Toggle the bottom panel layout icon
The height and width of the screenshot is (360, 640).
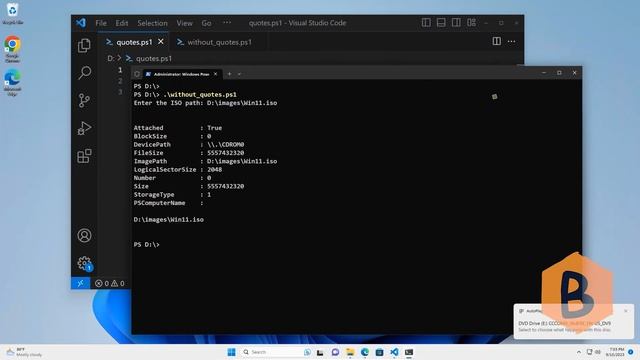(441, 23)
